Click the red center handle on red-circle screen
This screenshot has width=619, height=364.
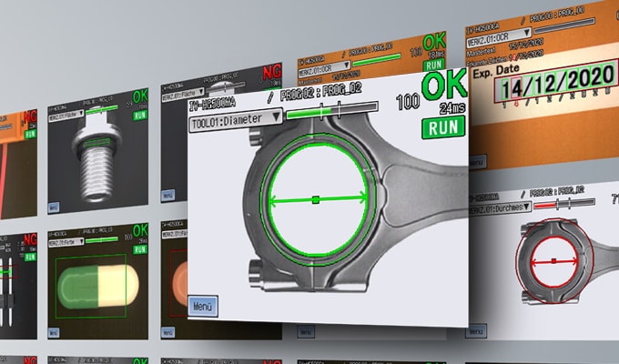click(x=553, y=261)
